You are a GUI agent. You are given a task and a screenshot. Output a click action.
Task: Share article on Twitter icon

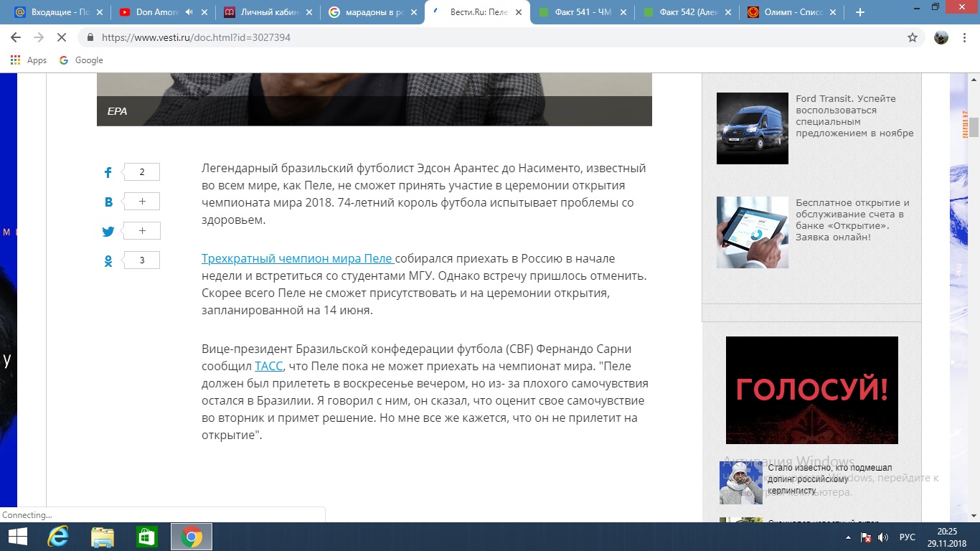108,231
